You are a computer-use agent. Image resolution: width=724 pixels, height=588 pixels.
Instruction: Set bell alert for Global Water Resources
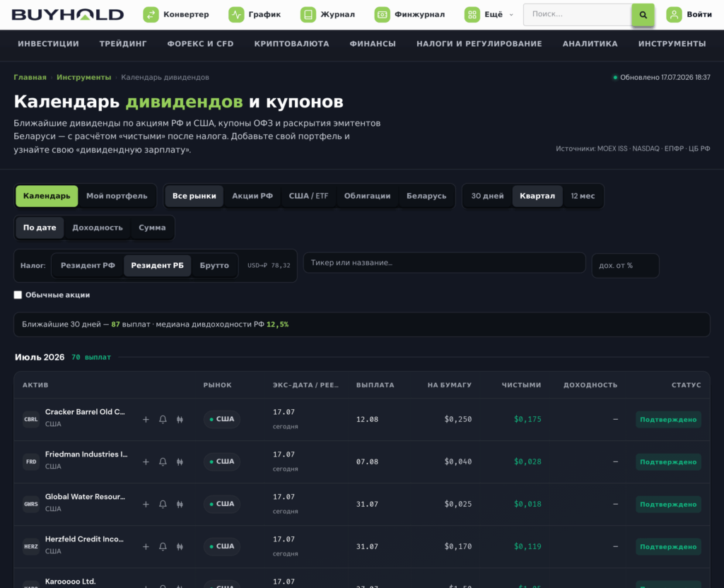(x=163, y=505)
